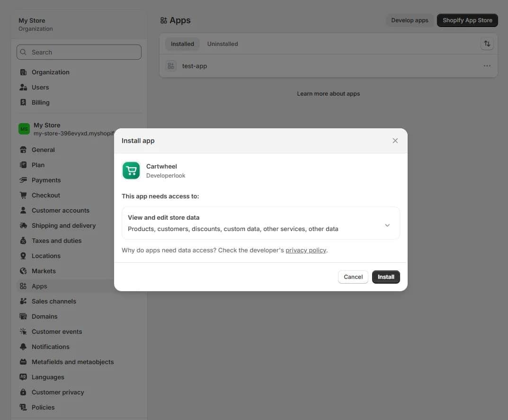
Task: Open the test-app row
Action: [x=329, y=66]
